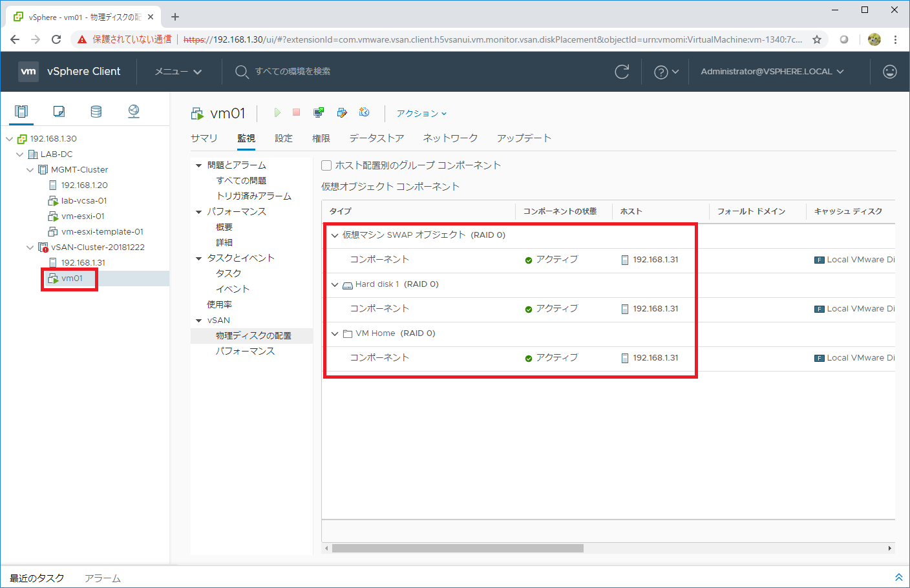910x588 pixels.
Task: Open the メニュー dropdown
Action: 178,72
